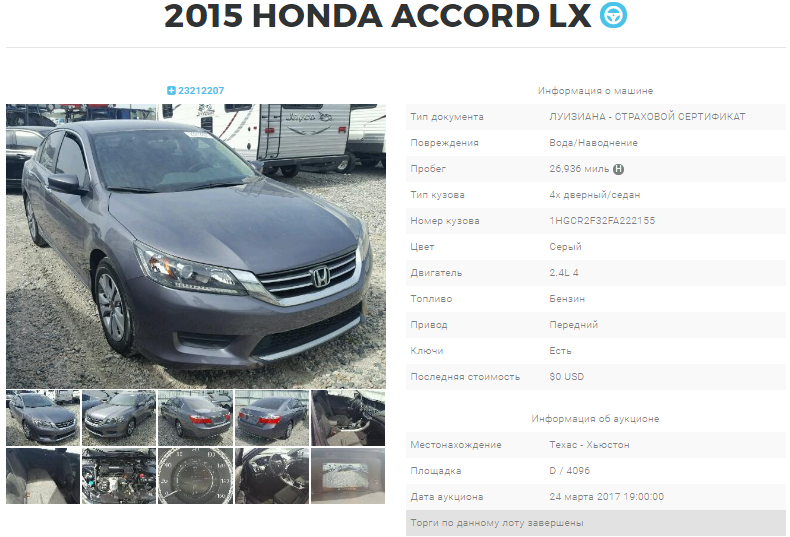Open the main Honda Accord photo

click(x=196, y=246)
